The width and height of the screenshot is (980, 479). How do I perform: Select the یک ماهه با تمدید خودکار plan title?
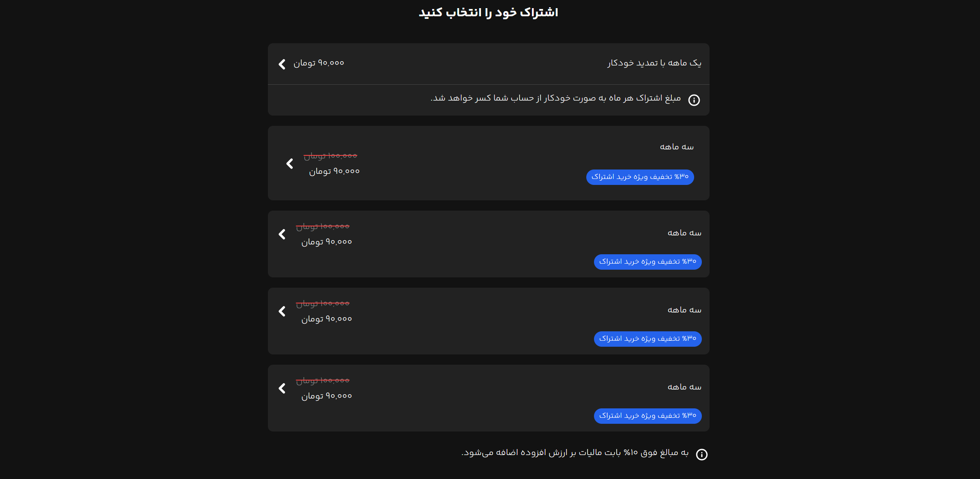pyautogui.click(x=654, y=63)
